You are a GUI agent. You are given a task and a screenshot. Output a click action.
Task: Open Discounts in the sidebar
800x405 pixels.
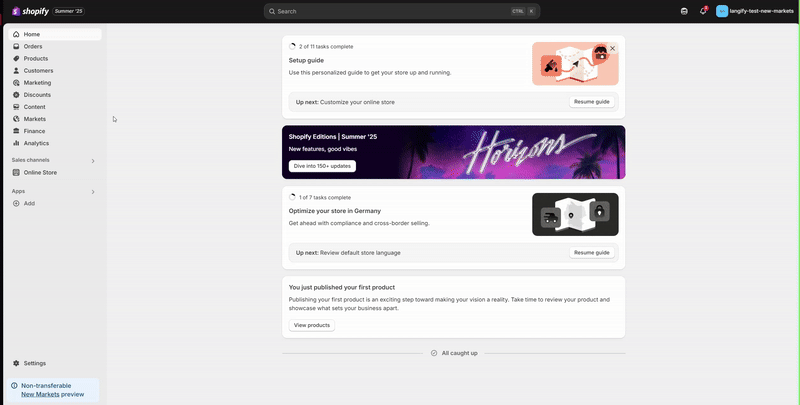coord(55,95)
